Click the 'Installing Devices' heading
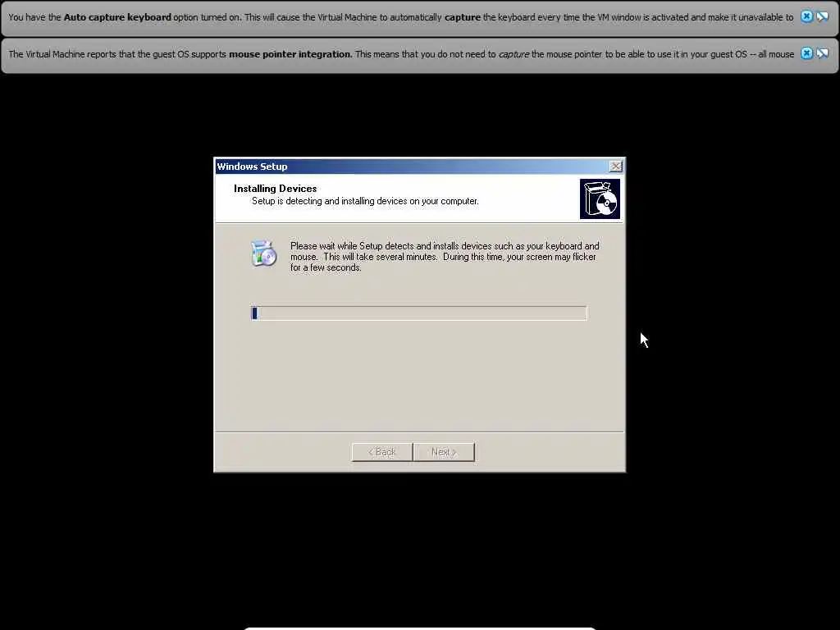The width and height of the screenshot is (840, 630). [x=276, y=189]
